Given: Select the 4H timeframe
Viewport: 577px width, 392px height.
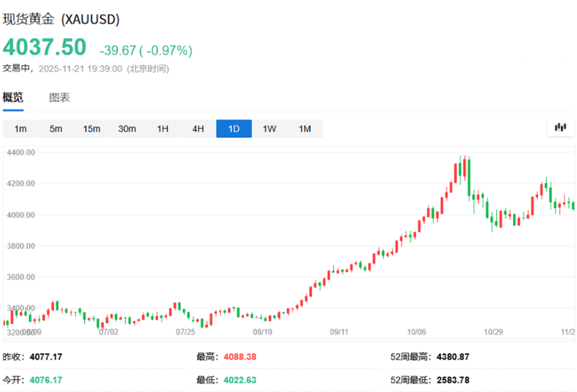Looking at the screenshot, I should 198,129.
